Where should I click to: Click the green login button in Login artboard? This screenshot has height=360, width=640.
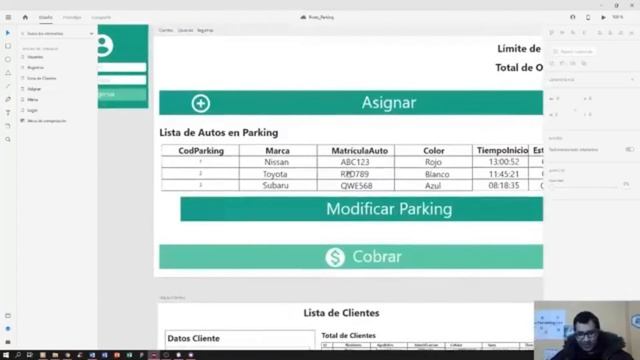coord(122,94)
